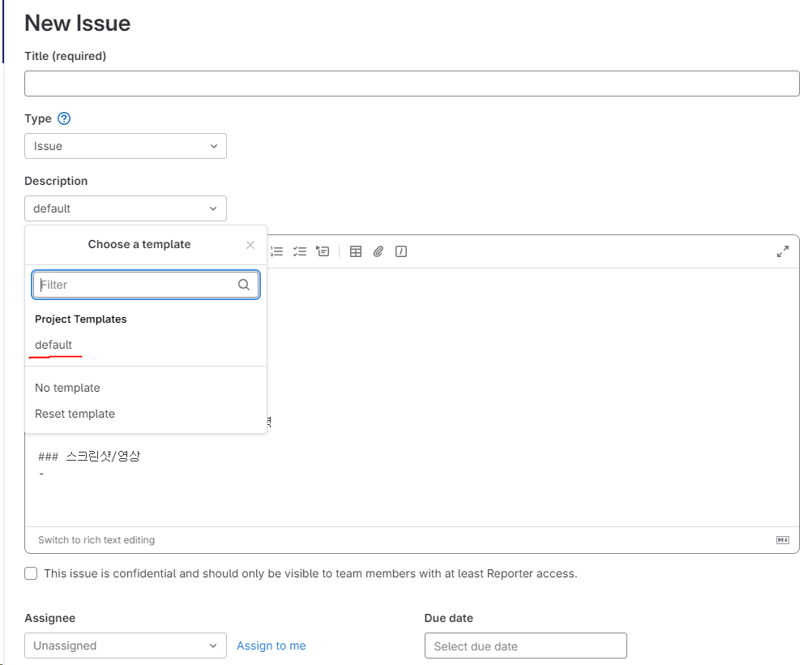Open the default template dropdown
This screenshot has height=665, width=812.
pos(126,208)
